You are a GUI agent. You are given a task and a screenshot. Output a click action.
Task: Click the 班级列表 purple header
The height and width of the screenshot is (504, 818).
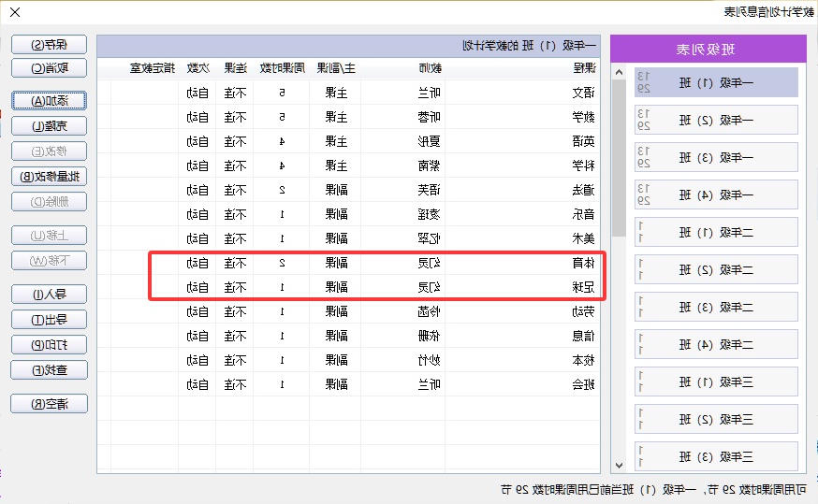click(x=708, y=49)
